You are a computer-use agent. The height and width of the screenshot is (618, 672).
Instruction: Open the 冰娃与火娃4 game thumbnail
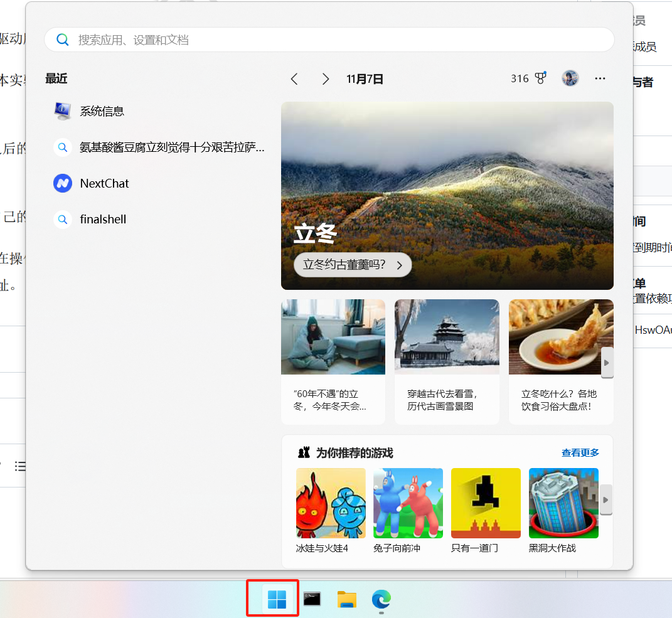[x=331, y=503]
